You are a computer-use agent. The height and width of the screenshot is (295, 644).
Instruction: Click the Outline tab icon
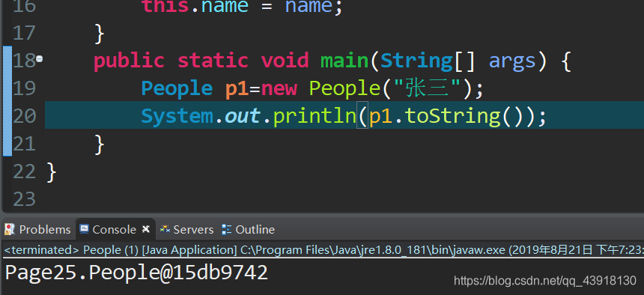(226, 229)
